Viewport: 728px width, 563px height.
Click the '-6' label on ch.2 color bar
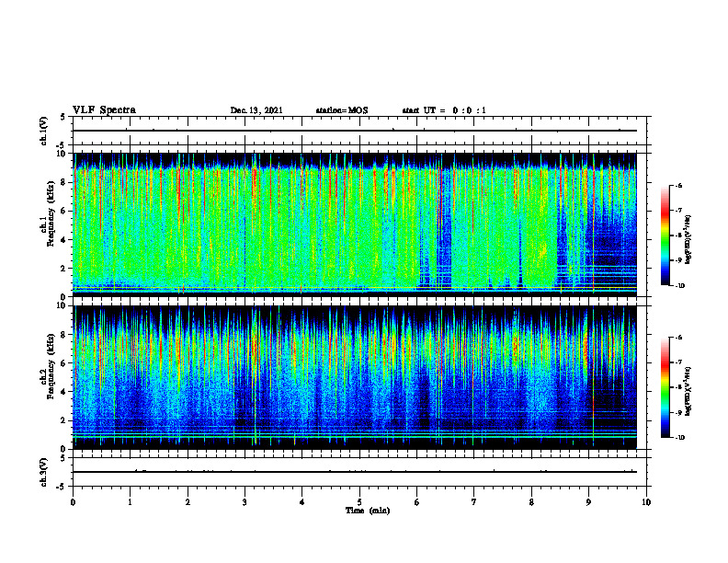[x=678, y=338]
